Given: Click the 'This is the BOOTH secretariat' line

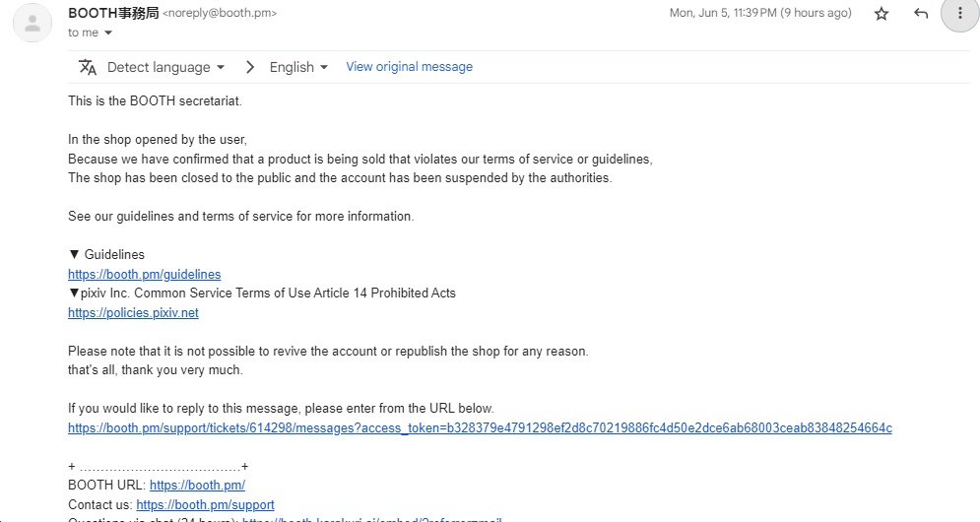Looking at the screenshot, I should tap(155, 100).
